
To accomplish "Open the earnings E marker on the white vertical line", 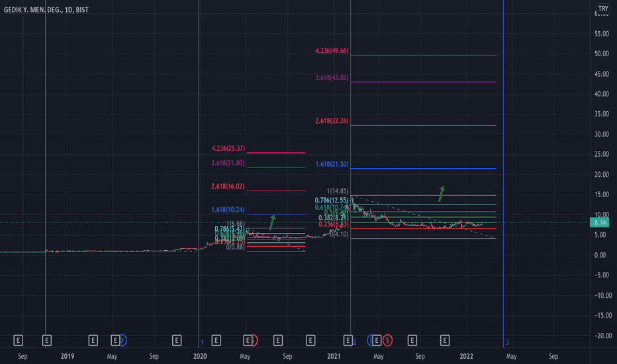I will 46,340.
